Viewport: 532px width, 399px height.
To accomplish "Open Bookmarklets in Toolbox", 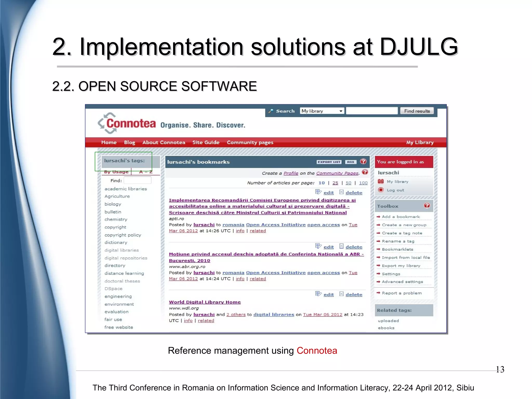I will pyautogui.click(x=397, y=249).
